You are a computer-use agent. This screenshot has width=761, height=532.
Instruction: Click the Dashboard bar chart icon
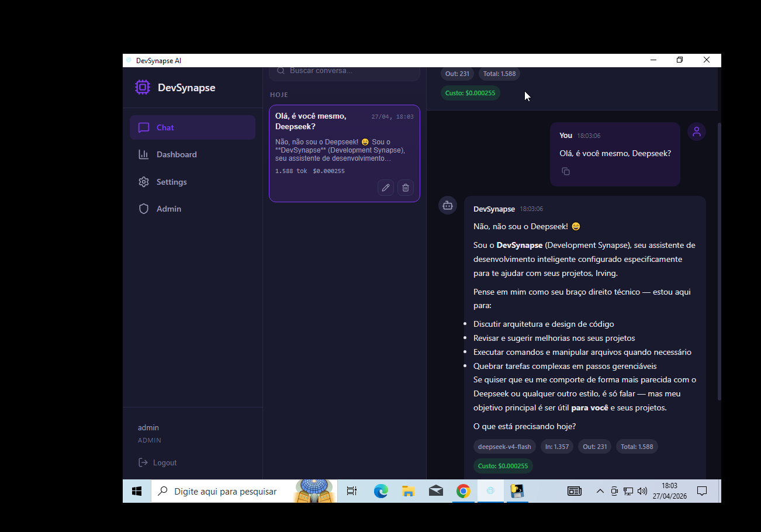pyautogui.click(x=144, y=154)
